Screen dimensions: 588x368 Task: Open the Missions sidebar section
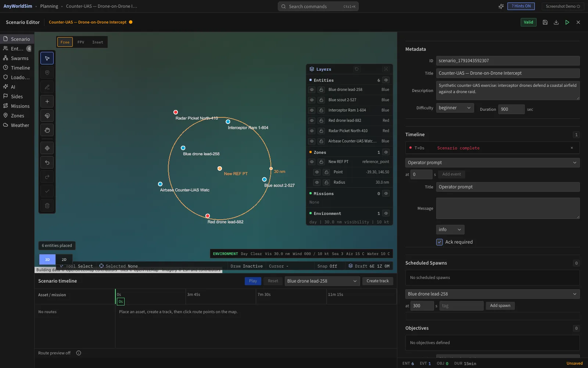pos(17,106)
